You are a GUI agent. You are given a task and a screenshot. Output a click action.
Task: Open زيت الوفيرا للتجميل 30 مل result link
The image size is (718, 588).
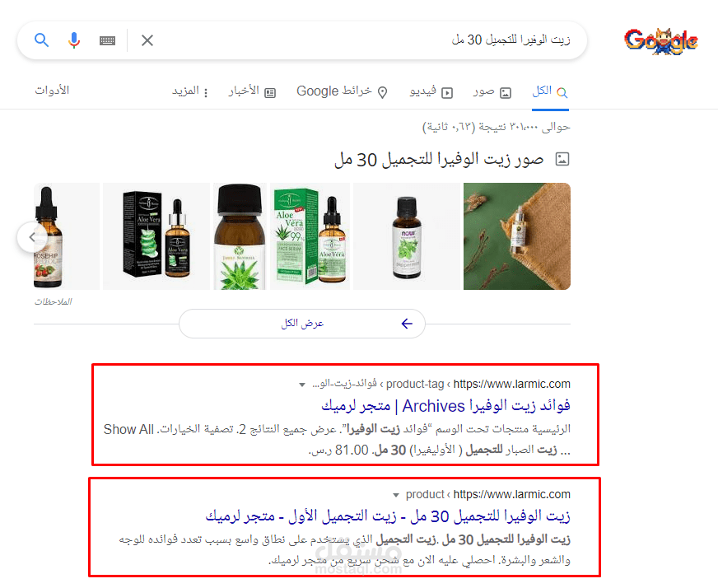pyautogui.click(x=388, y=516)
